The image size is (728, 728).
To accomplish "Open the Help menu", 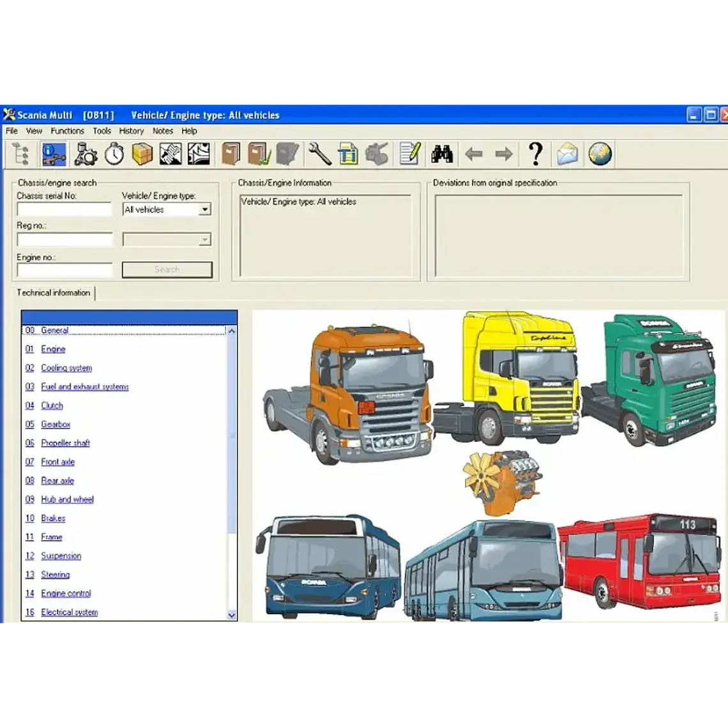I will click(x=189, y=131).
